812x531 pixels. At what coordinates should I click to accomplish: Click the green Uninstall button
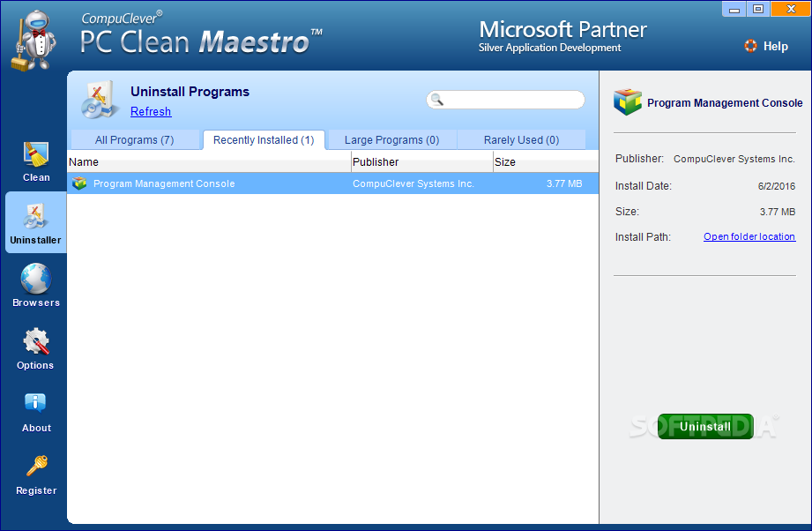[x=705, y=426]
